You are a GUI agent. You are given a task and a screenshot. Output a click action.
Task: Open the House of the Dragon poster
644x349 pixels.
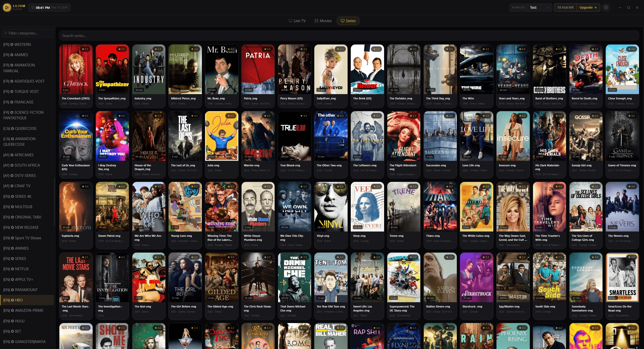(x=149, y=136)
